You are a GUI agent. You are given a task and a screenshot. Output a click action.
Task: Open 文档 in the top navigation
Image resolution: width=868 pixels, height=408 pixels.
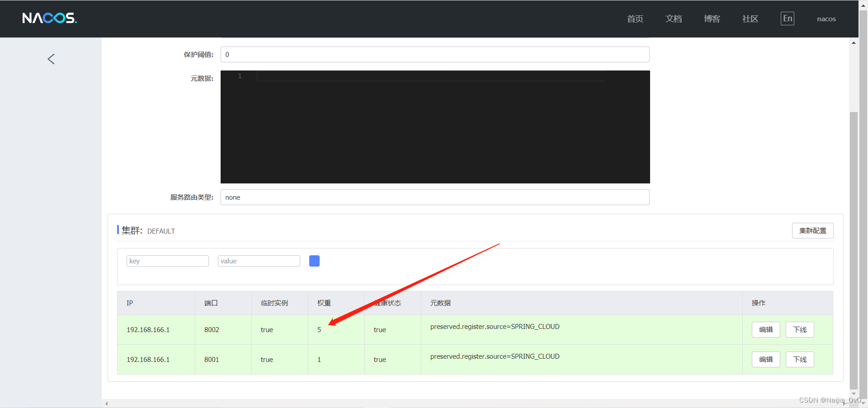point(673,19)
